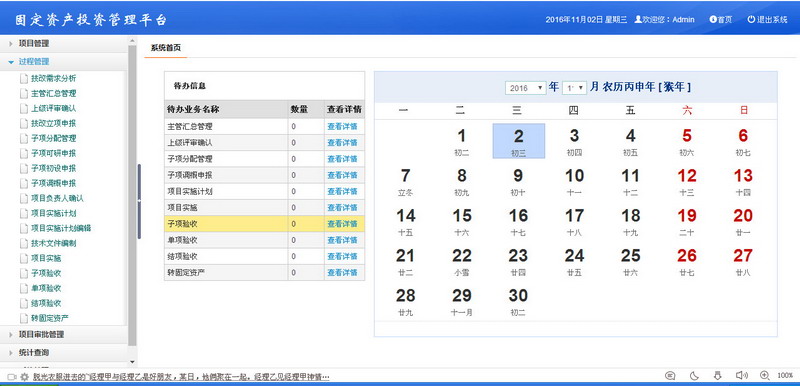Image resolution: width=800 pixels, height=386 pixels.
Task: Click the document icon beside 主管汇总管理 in sidebar
Action: click(x=23, y=94)
